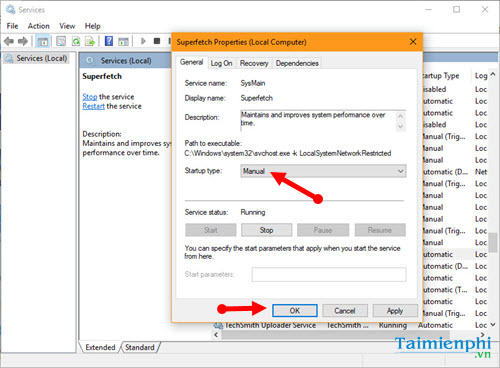
Task: Click the Start parameters input field
Action: 329,274
